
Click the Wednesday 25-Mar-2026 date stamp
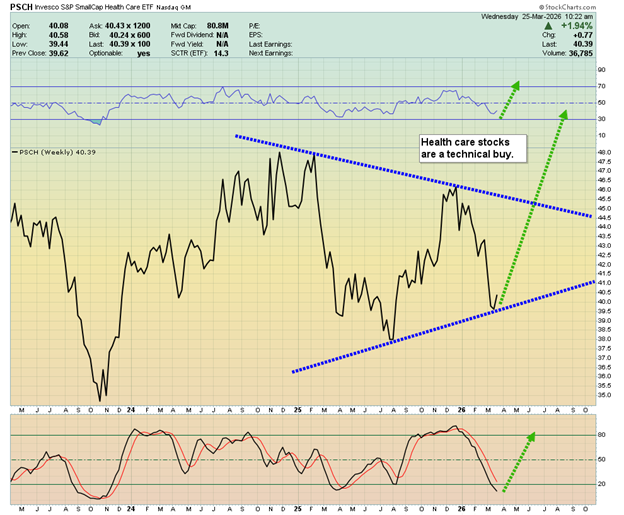point(546,17)
